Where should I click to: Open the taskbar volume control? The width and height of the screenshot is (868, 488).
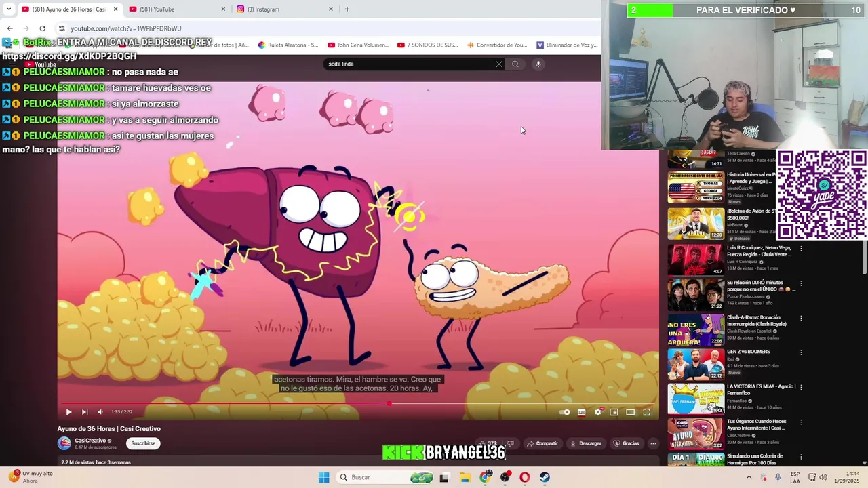pos(823,477)
